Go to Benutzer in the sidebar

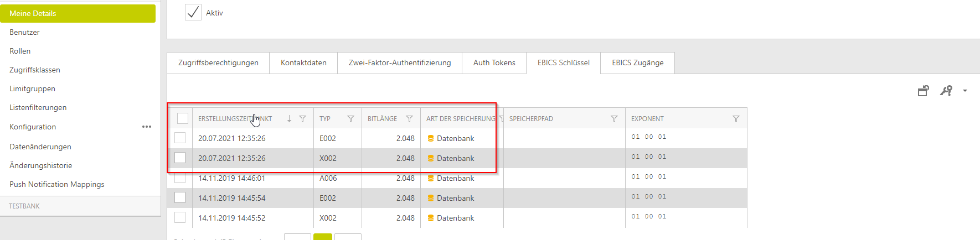click(x=24, y=32)
